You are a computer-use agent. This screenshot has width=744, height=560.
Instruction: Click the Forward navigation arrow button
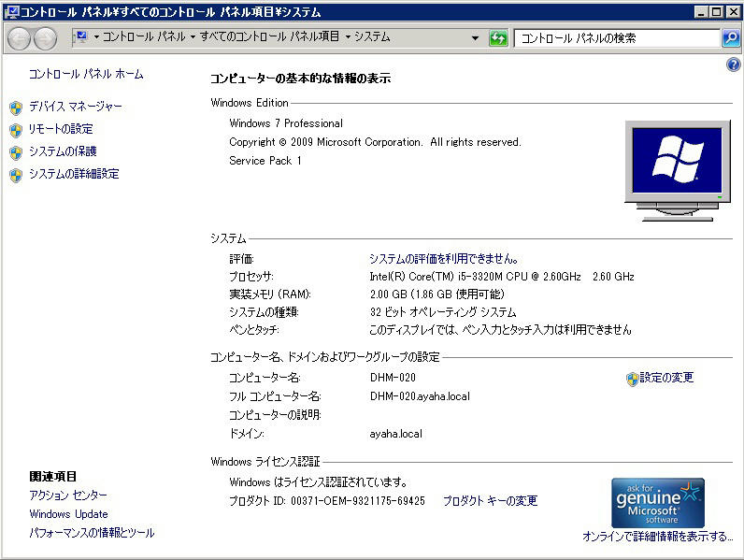point(46,38)
